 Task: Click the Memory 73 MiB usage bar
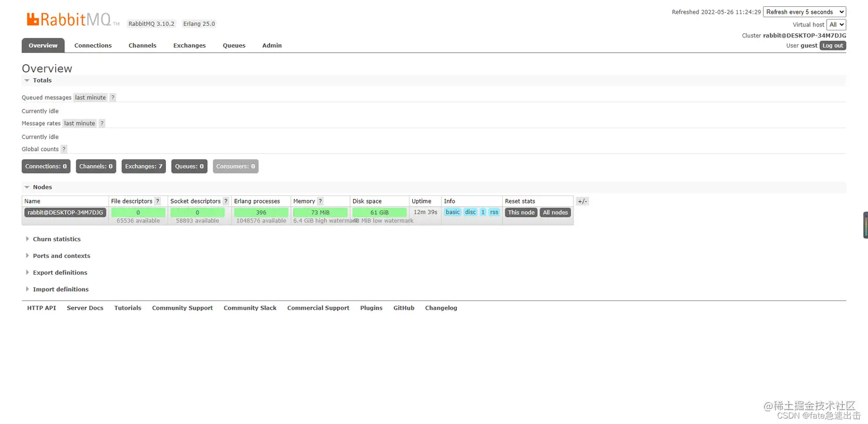point(320,213)
